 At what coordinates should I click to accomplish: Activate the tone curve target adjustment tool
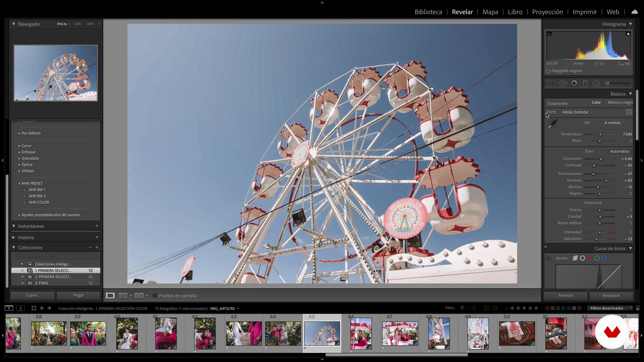[549, 258]
